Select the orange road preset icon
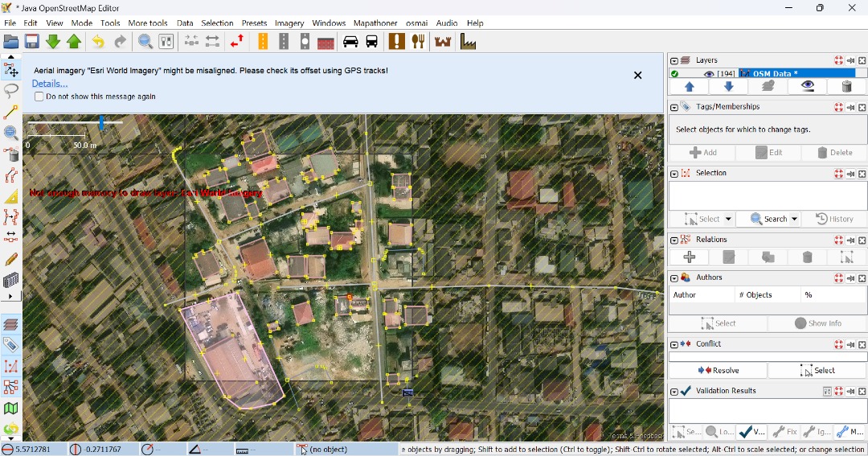Screen dimensions: 868x456 [263, 42]
